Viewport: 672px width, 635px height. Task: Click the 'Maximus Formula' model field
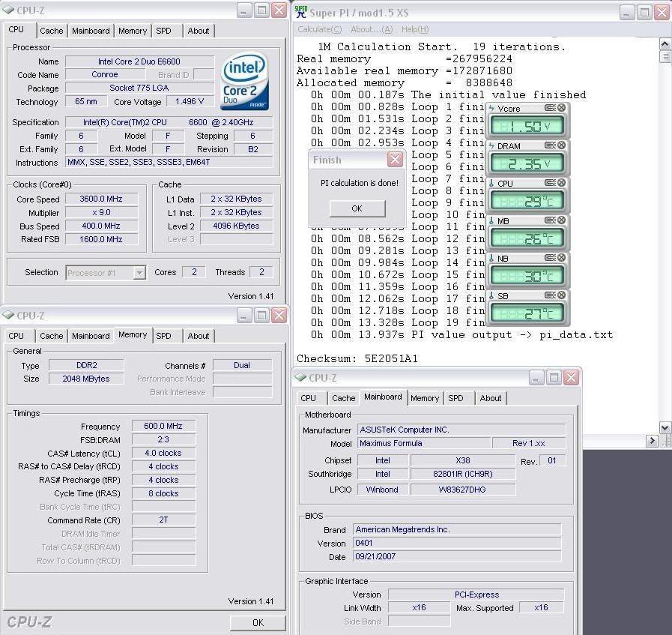(424, 443)
